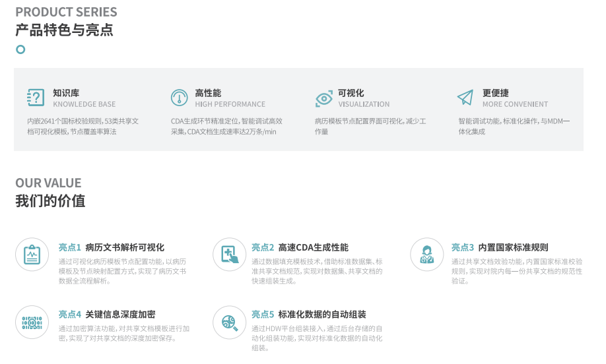Click the binary encryption icon beside 亮点4
606x364 pixels.
pos(32,322)
